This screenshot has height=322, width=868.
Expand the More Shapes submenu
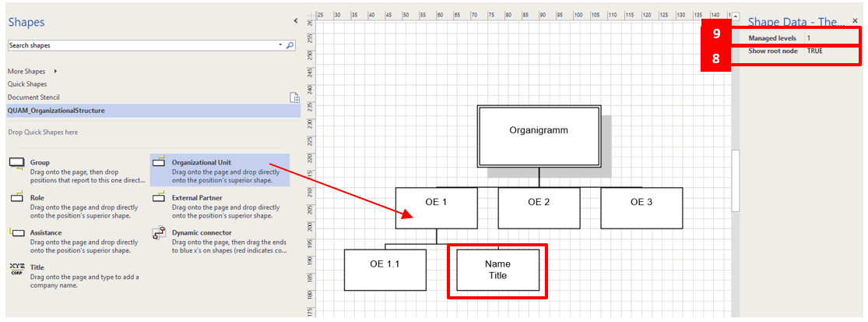pyautogui.click(x=55, y=71)
